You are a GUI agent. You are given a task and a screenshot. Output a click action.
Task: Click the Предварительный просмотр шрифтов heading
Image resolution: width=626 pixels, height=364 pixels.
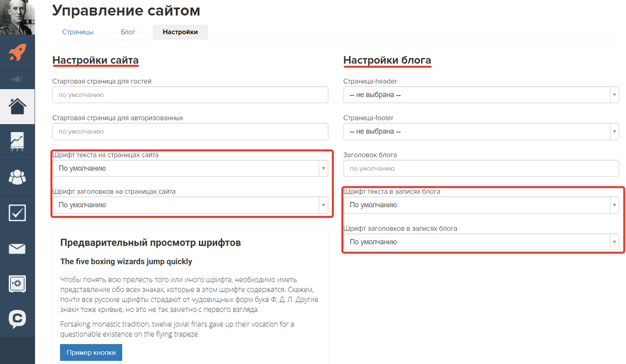pyautogui.click(x=150, y=242)
